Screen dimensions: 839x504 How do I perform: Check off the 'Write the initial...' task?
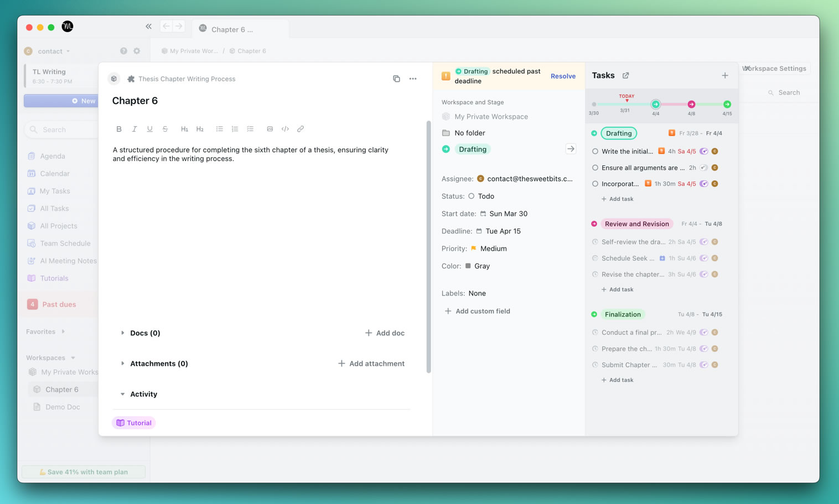[x=595, y=151]
